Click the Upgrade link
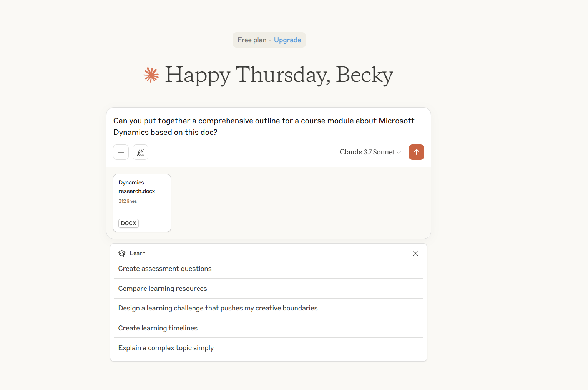This screenshot has width=588, height=390. click(287, 40)
